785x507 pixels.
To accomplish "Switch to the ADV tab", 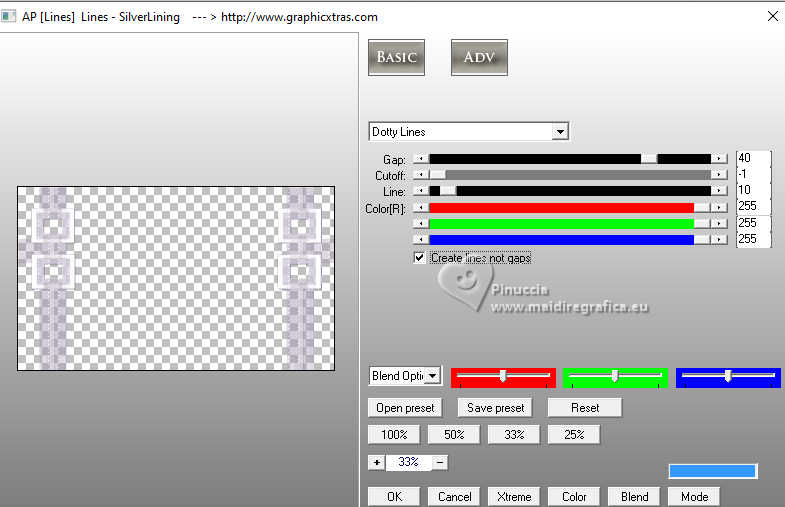I will tap(479, 58).
